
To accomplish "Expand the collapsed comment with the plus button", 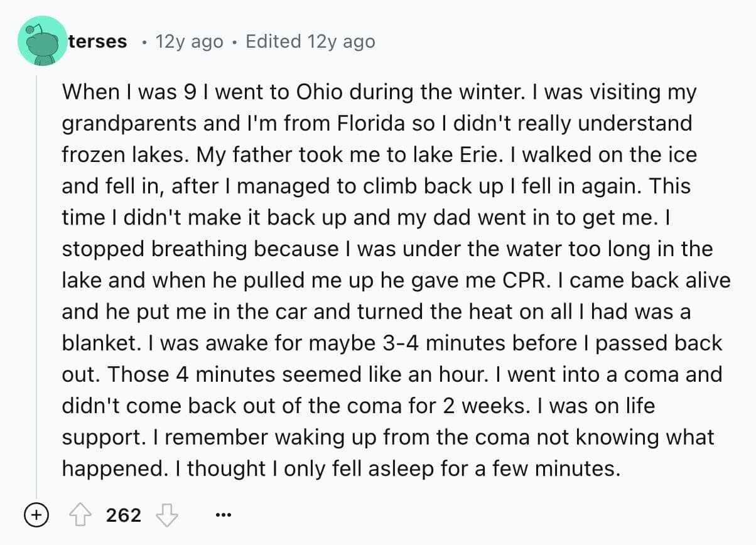I will point(37,514).
